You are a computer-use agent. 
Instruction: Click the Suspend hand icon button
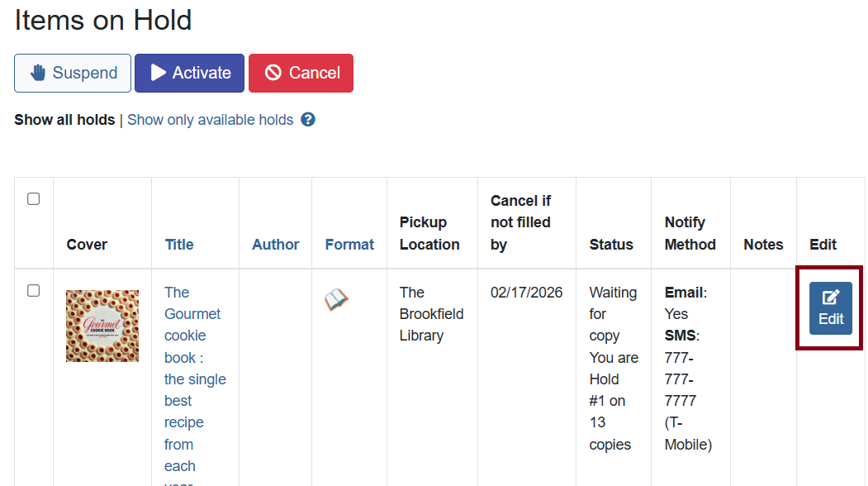click(x=73, y=73)
